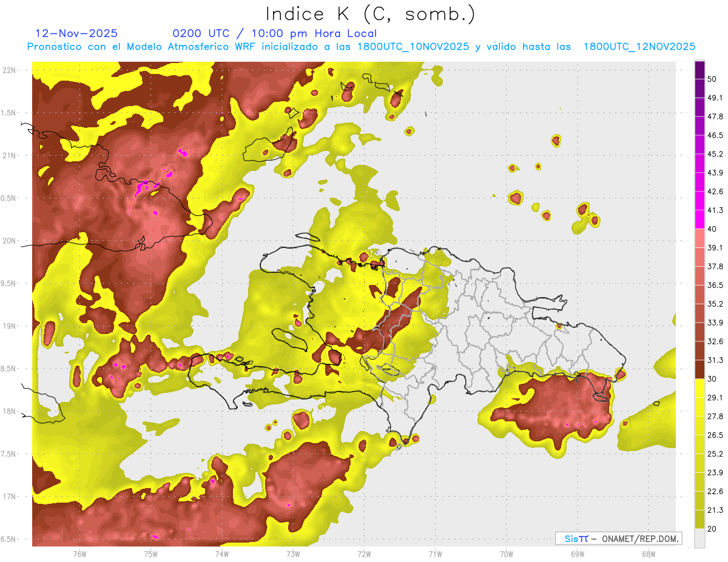Click the '22N' latitude label

(8, 70)
